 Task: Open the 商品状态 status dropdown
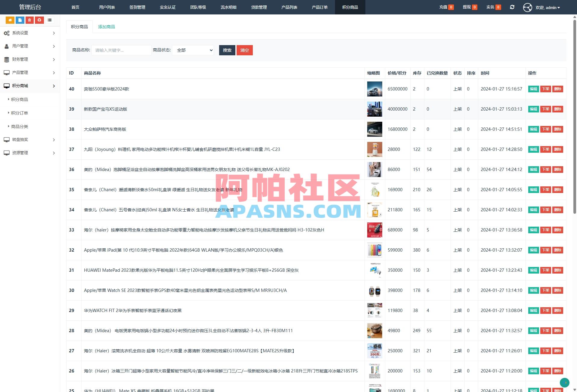(193, 50)
